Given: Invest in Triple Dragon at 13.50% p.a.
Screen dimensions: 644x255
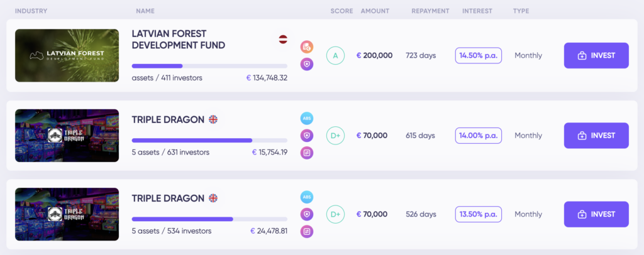Looking at the screenshot, I should [596, 214].
